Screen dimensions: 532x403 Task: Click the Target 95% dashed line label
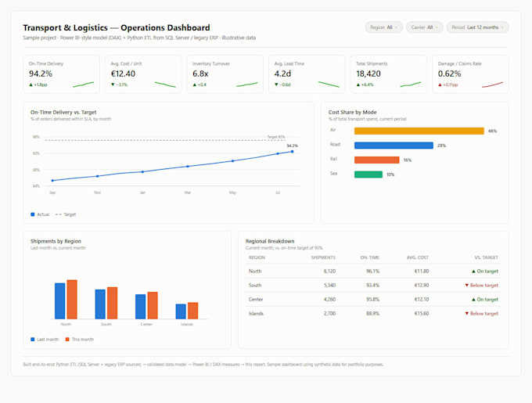coord(276,137)
